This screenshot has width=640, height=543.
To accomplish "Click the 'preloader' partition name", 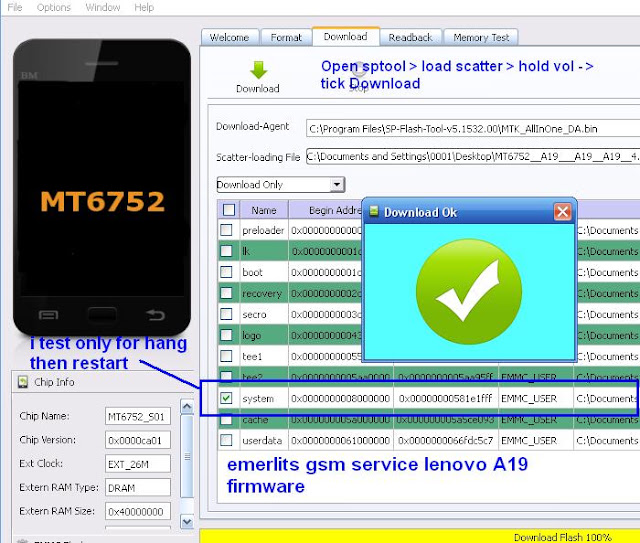I will coord(263,230).
